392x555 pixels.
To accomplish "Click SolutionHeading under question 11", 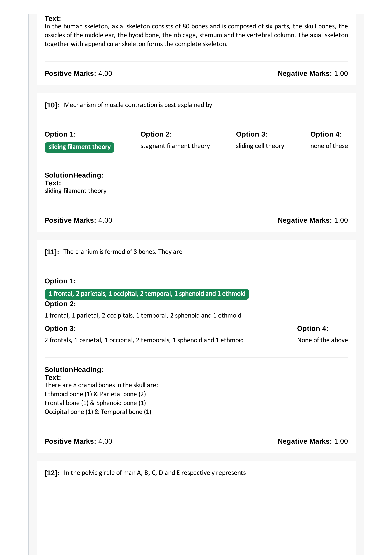I will [x=74, y=370].
